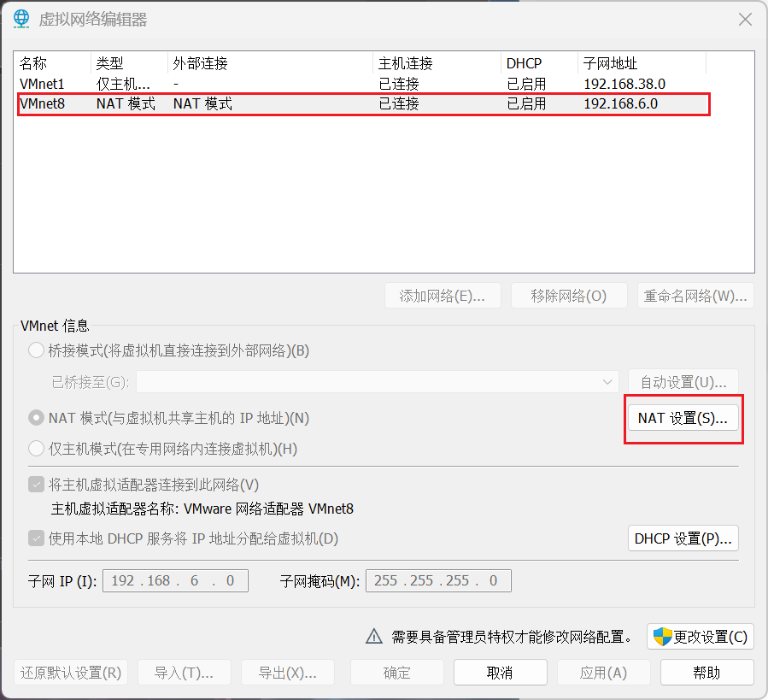Click the 主机连接 column header
768x700 pixels.
pos(437,63)
